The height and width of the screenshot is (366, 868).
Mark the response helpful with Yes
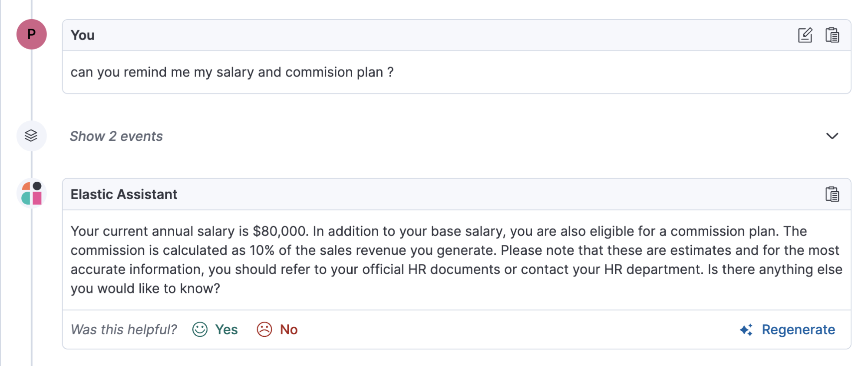[x=226, y=329]
